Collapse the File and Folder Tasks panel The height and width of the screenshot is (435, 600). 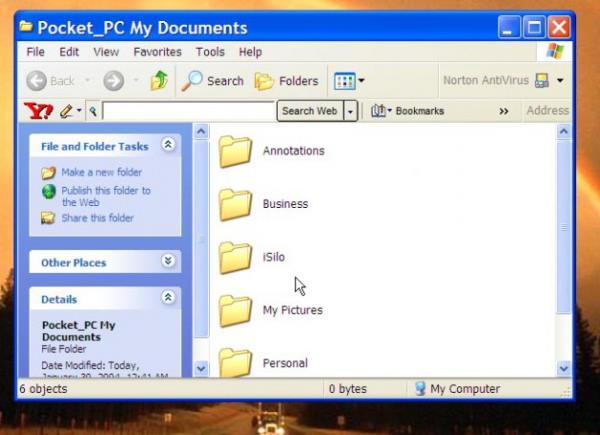click(168, 146)
